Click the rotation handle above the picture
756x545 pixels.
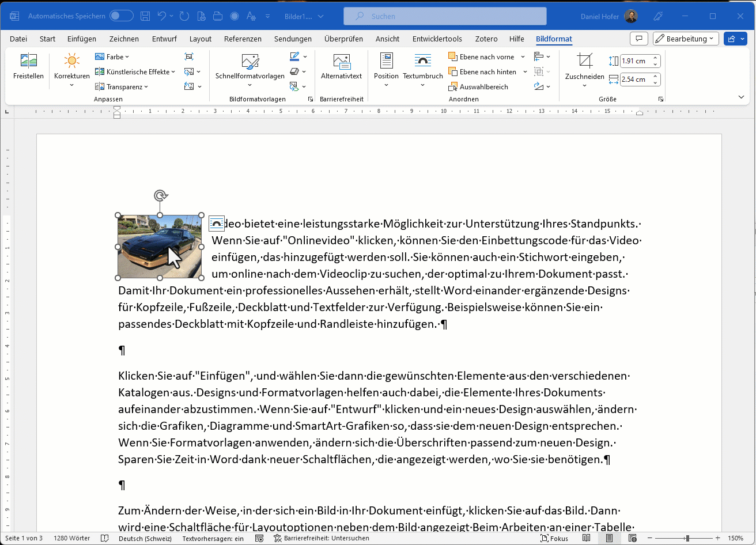[161, 196]
